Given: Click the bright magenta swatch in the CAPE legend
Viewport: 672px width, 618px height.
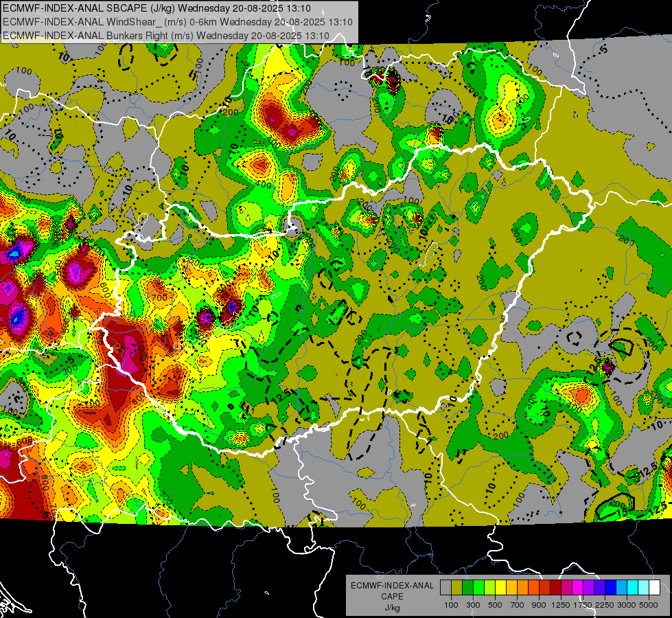Looking at the screenshot, I should (578, 587).
